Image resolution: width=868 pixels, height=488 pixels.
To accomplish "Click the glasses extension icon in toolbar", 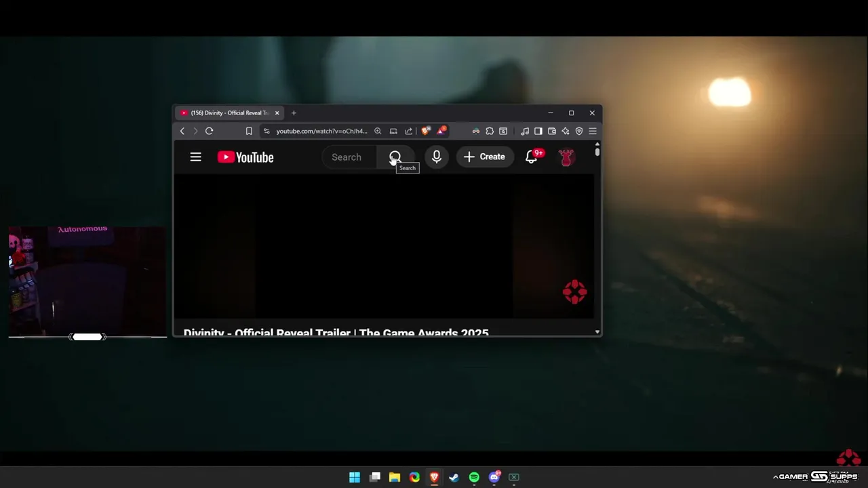I will [476, 131].
